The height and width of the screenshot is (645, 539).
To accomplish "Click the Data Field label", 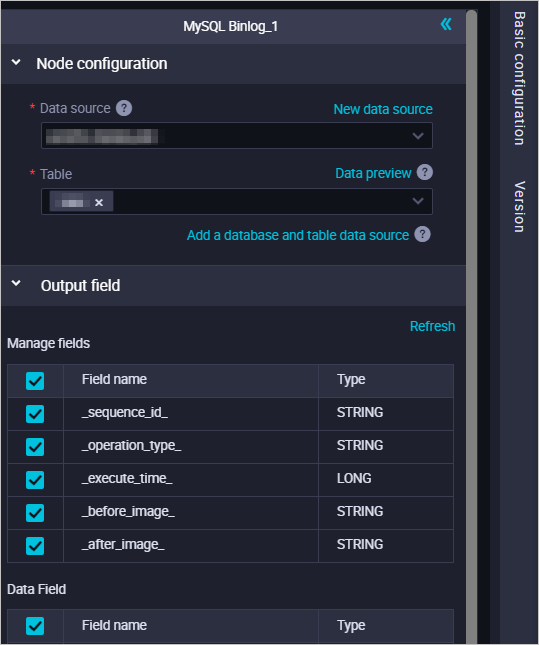I will 37,589.
